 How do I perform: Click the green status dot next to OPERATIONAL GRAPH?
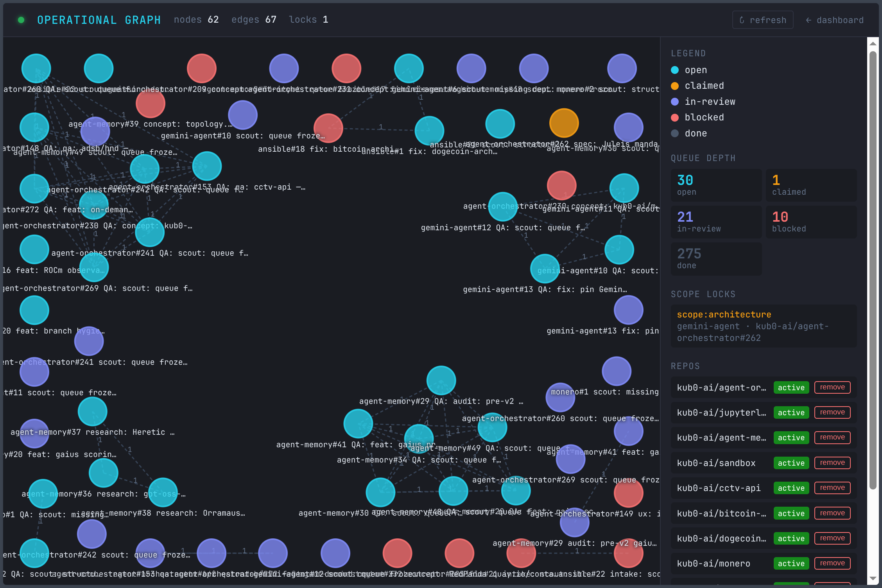tap(22, 20)
